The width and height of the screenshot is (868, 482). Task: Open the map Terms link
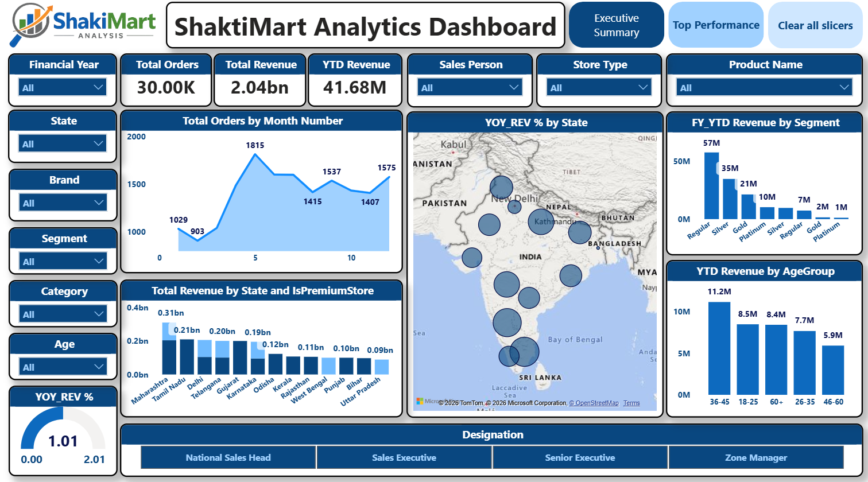631,403
